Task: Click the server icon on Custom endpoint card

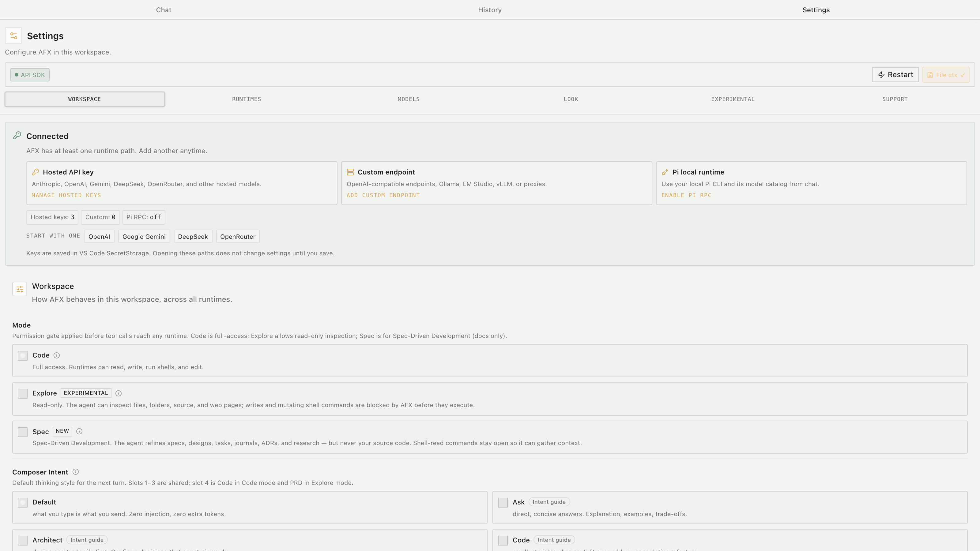Action: pos(350,172)
